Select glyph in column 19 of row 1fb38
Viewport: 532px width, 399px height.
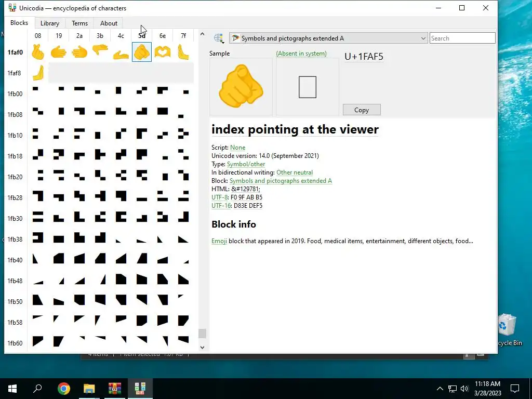pos(59,239)
